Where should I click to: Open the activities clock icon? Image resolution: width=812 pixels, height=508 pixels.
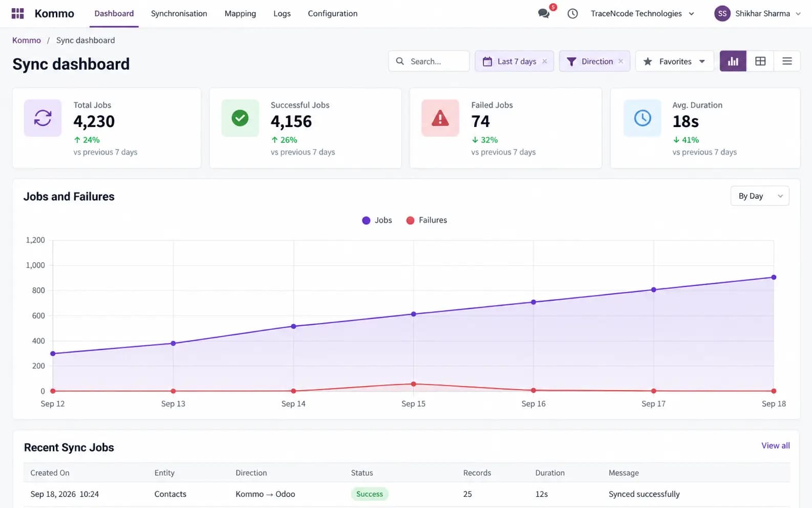click(572, 14)
